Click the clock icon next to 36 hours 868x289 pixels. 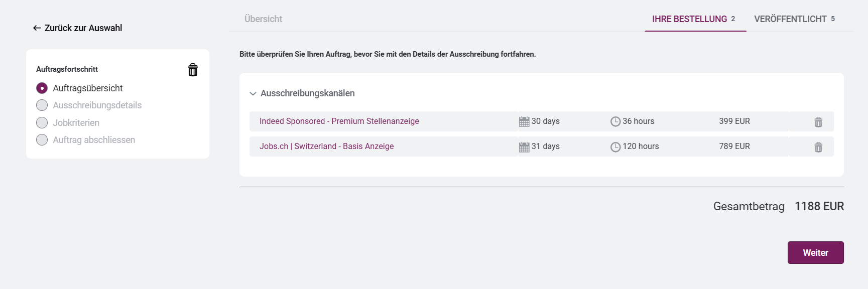click(x=615, y=121)
